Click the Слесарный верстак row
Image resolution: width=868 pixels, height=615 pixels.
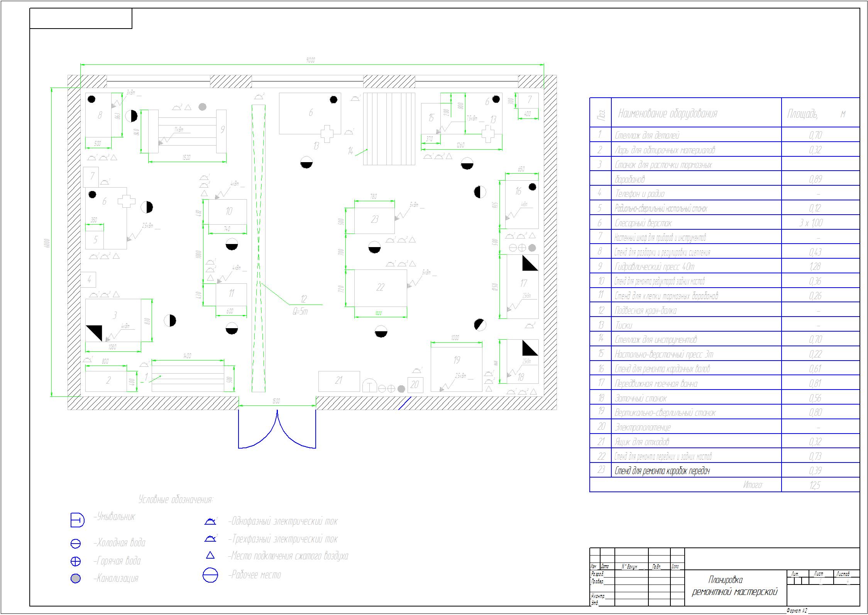point(724,223)
